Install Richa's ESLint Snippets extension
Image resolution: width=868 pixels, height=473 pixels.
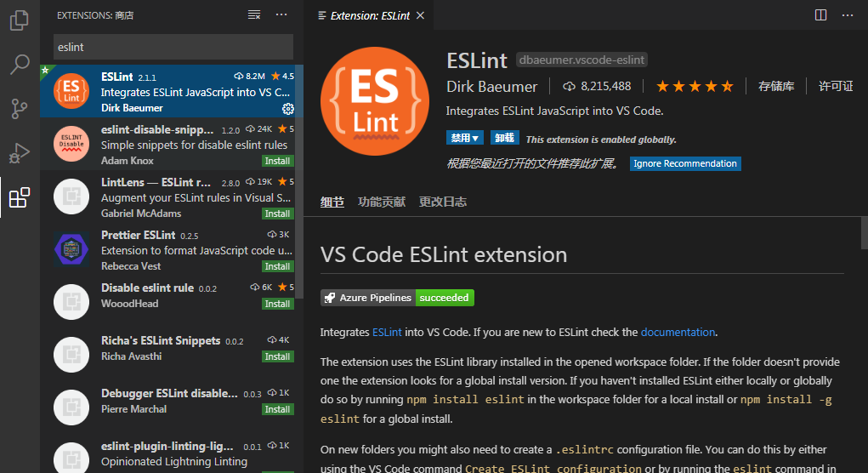(277, 356)
